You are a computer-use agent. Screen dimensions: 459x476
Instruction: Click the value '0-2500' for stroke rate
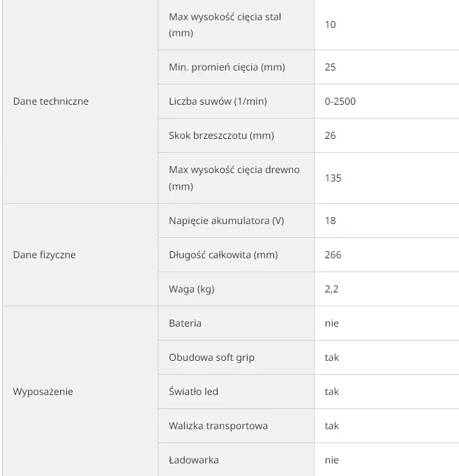click(x=340, y=101)
